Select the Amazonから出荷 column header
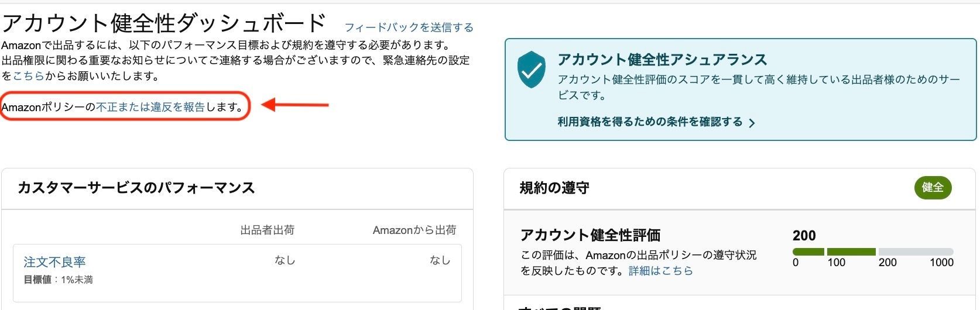The width and height of the screenshot is (980, 310). point(414,230)
